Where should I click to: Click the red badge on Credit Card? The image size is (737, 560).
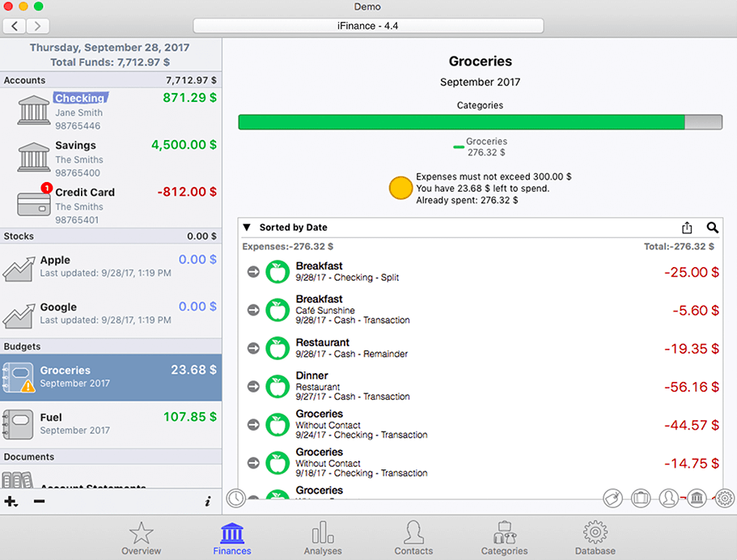point(47,188)
